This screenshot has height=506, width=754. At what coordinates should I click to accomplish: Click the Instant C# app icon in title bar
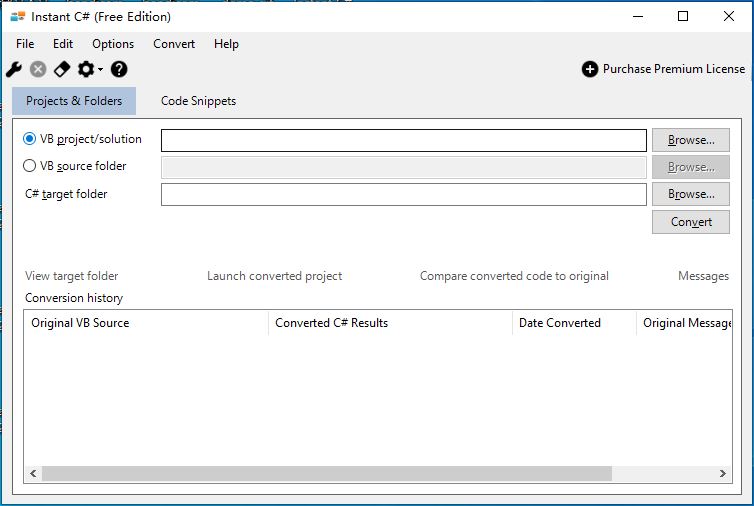[x=17, y=16]
